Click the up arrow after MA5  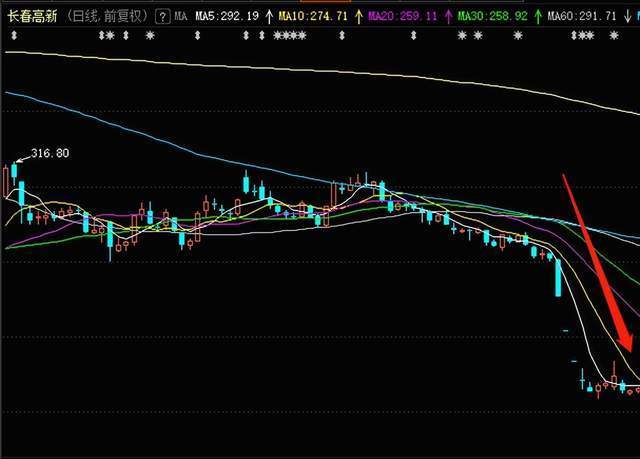(269, 17)
